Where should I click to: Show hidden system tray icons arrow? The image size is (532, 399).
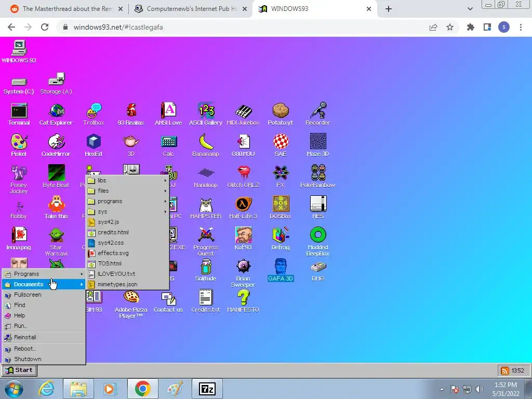[442, 389]
